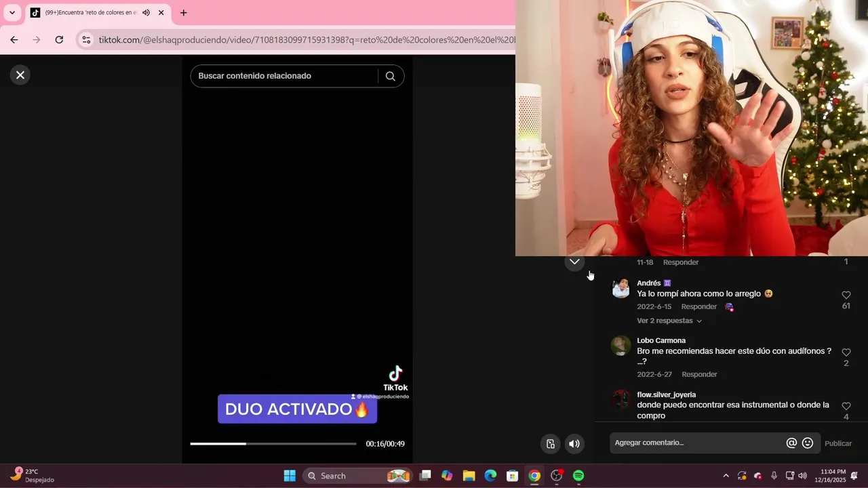Click the tiktok.com URL in the address bar
This screenshot has width=868, height=488.
coord(307,40)
